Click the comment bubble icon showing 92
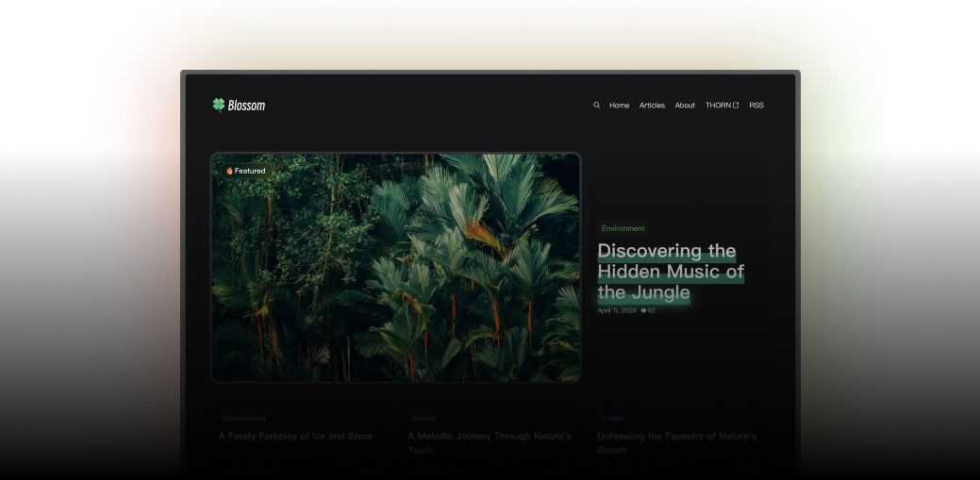 point(643,310)
